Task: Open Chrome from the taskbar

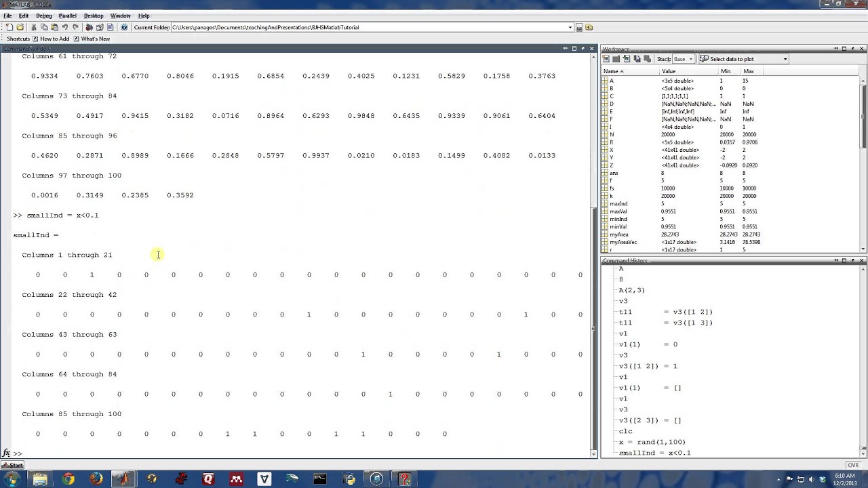Action: pyautogui.click(x=68, y=479)
